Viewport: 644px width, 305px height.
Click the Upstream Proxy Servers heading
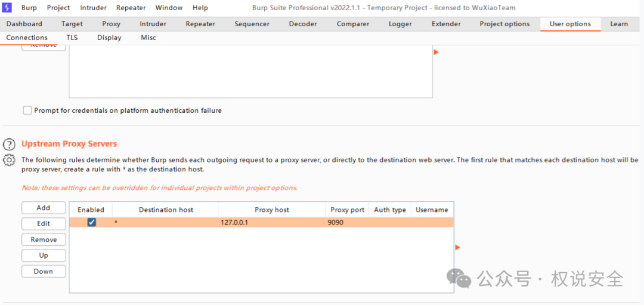pyautogui.click(x=69, y=144)
